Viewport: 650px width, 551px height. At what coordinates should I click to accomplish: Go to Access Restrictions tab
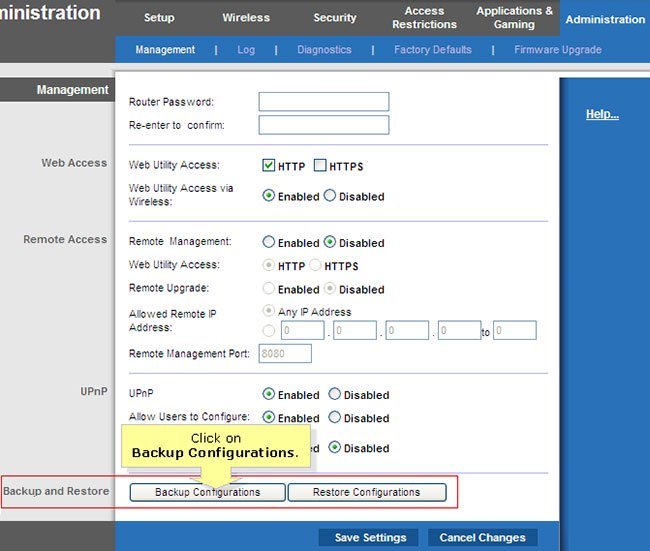[x=424, y=18]
